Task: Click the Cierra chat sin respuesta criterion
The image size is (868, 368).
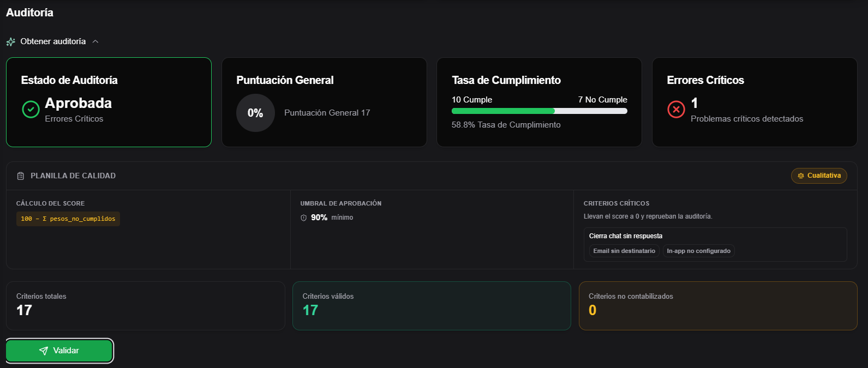Action: click(626, 236)
